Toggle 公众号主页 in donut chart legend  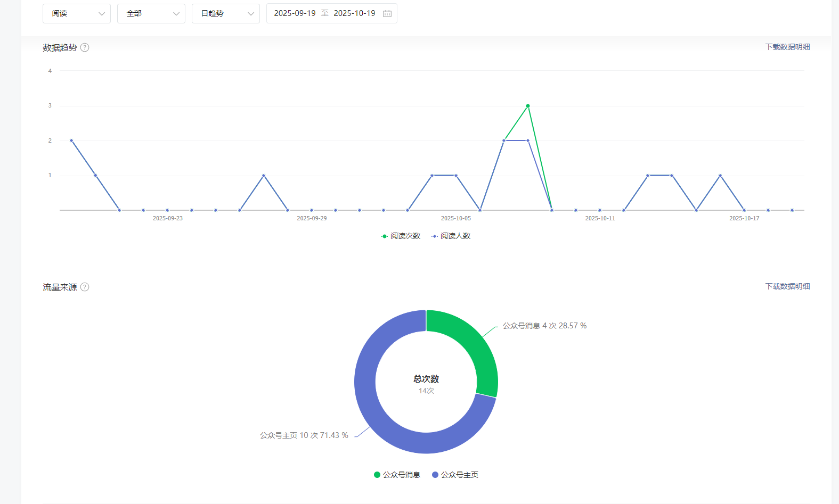(x=455, y=475)
